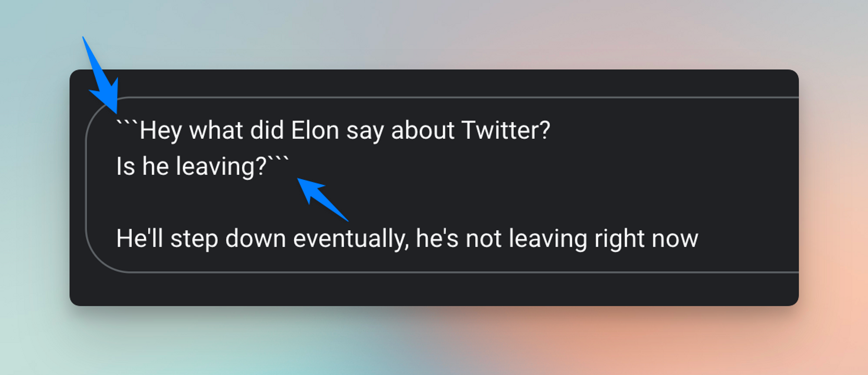Place cursor at the end after right now
Image resolution: width=868 pixels, height=375 pixels.
699,239
